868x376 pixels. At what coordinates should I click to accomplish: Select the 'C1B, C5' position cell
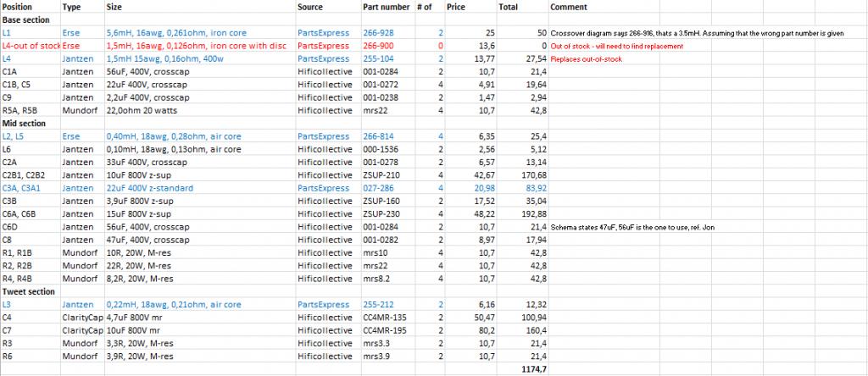point(31,85)
